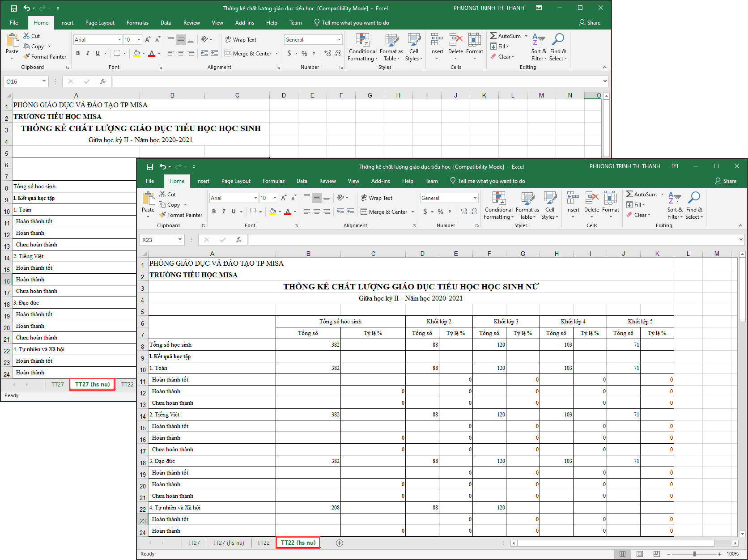Toggle Italic in the back window ribbon

(88, 53)
